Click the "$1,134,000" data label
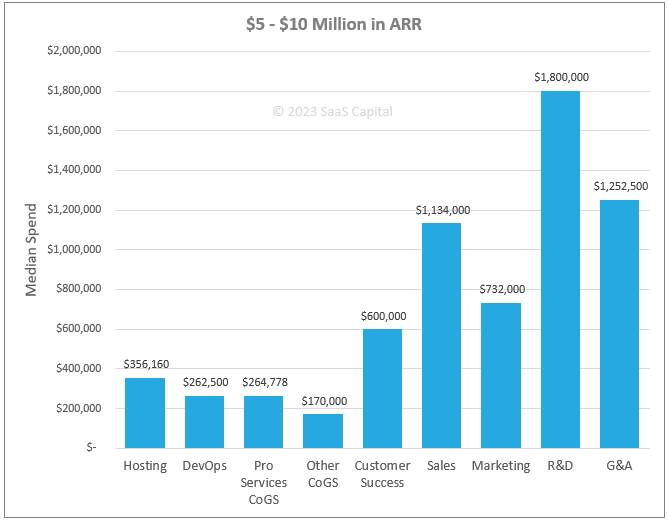This screenshot has width=668, height=521. [443, 210]
